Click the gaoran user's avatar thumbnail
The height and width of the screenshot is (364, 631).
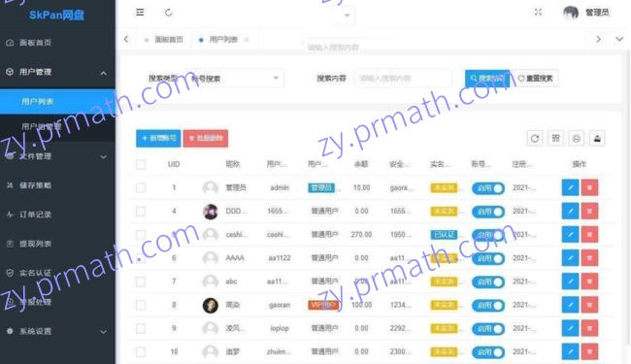(x=210, y=306)
